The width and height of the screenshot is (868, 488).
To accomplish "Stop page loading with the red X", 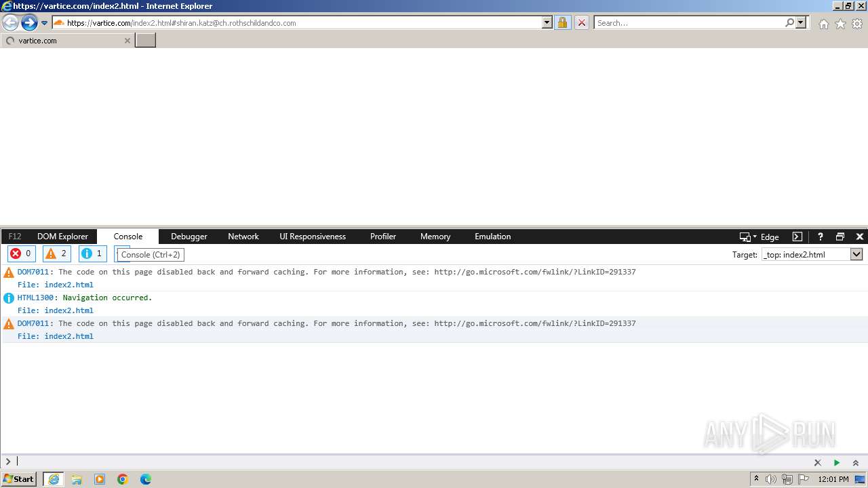I will pyautogui.click(x=581, y=22).
